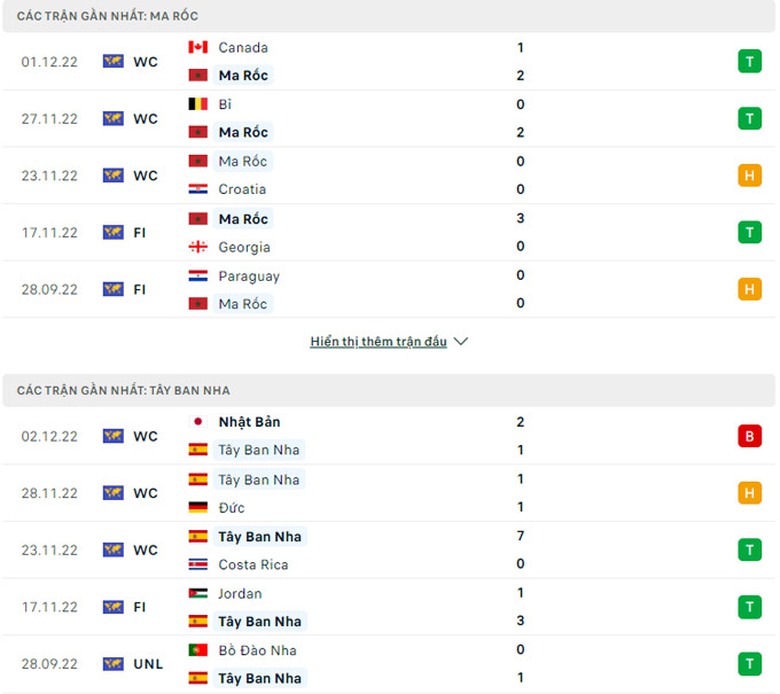Open the Costa Rica team link

click(x=253, y=564)
